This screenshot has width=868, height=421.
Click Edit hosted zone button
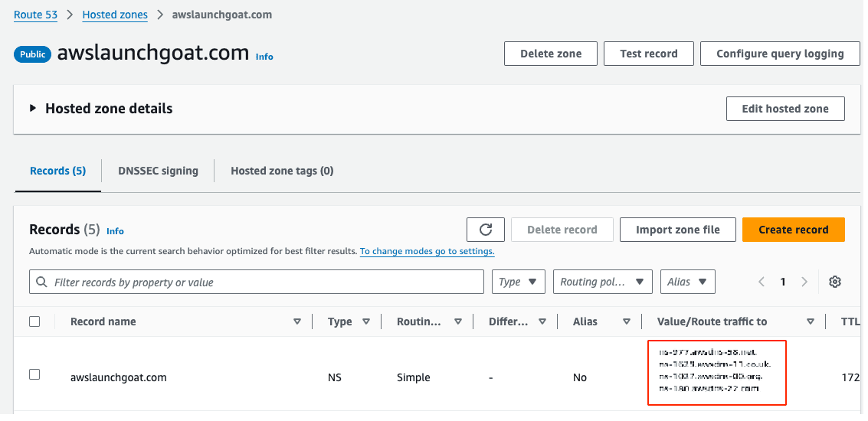coord(785,109)
